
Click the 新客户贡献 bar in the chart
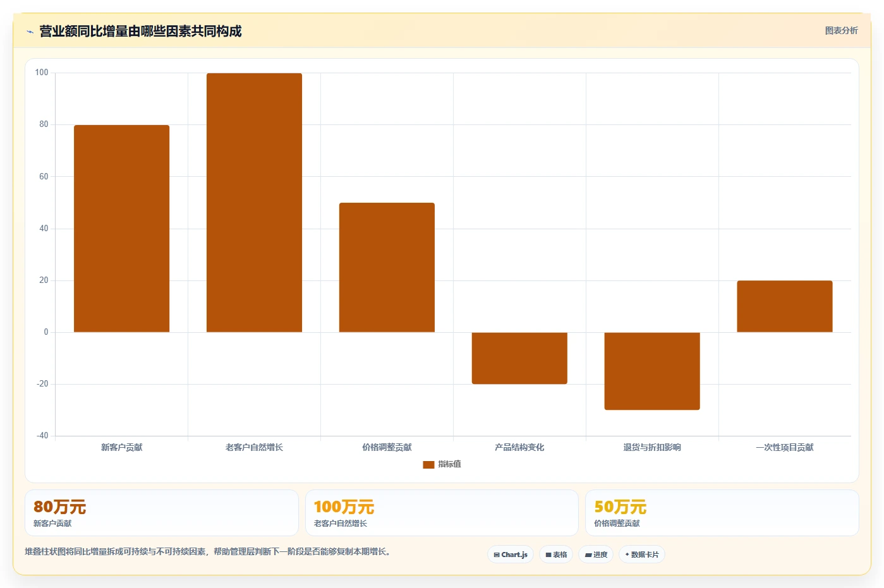121,229
